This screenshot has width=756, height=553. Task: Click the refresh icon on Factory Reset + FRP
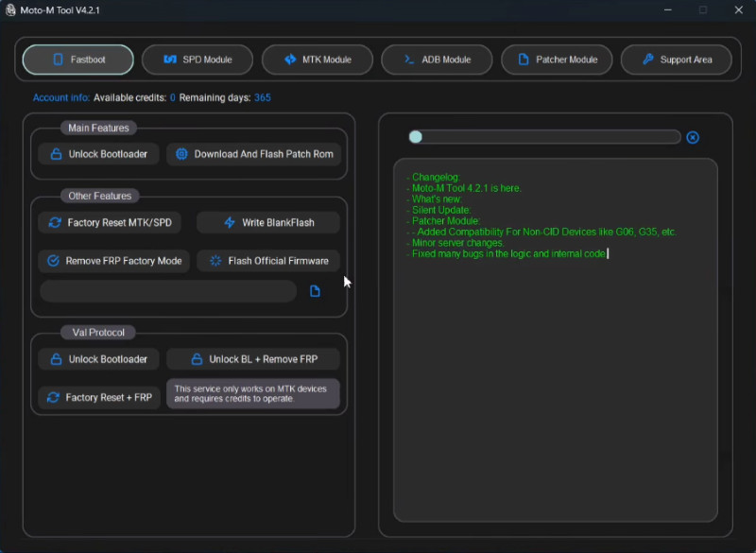point(53,397)
